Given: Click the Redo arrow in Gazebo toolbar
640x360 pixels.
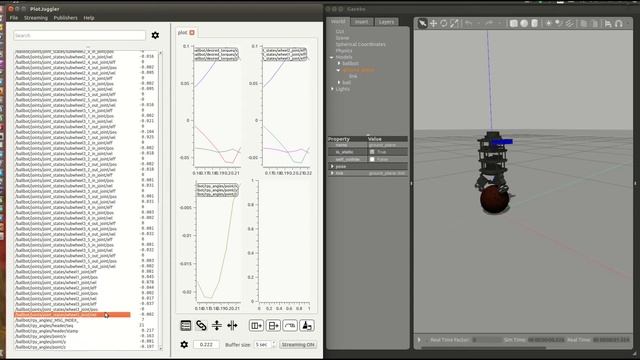Looking at the screenshot, I should (x=488, y=24).
